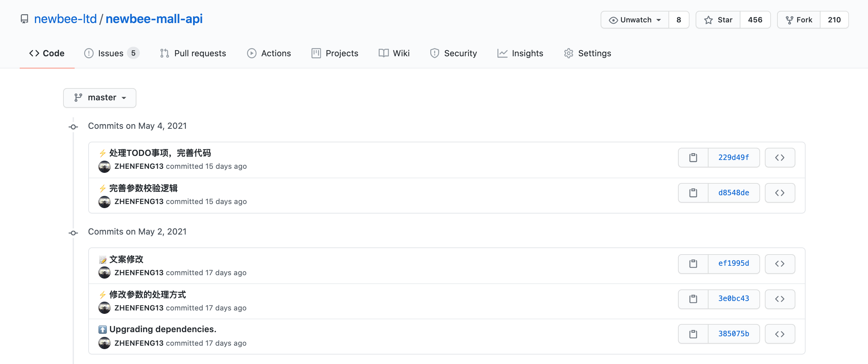This screenshot has width=868, height=364.
Task: Copy full SHA for commit d8548de
Action: (x=693, y=193)
